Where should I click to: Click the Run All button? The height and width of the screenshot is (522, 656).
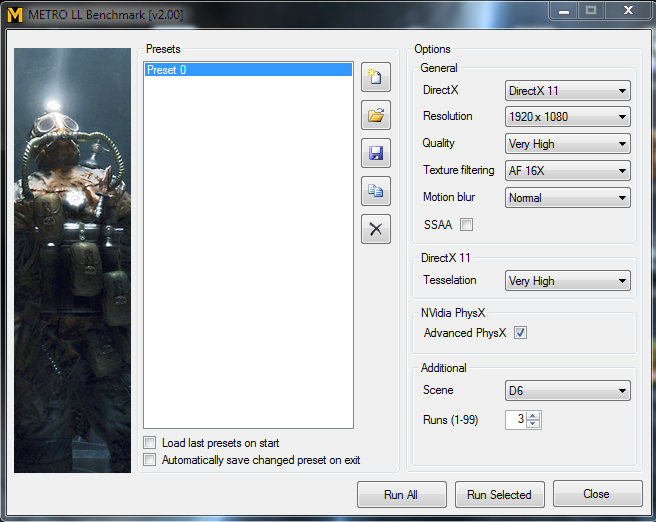[x=402, y=494]
